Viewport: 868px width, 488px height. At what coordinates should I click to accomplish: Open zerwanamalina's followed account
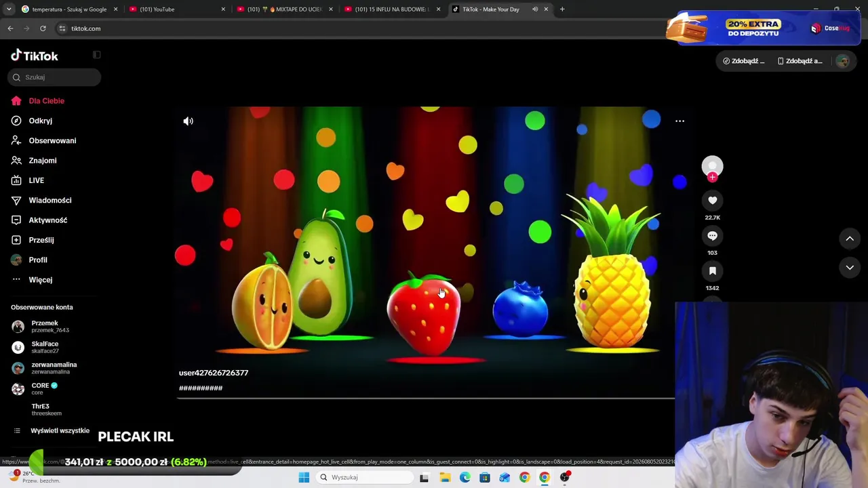click(x=44, y=368)
